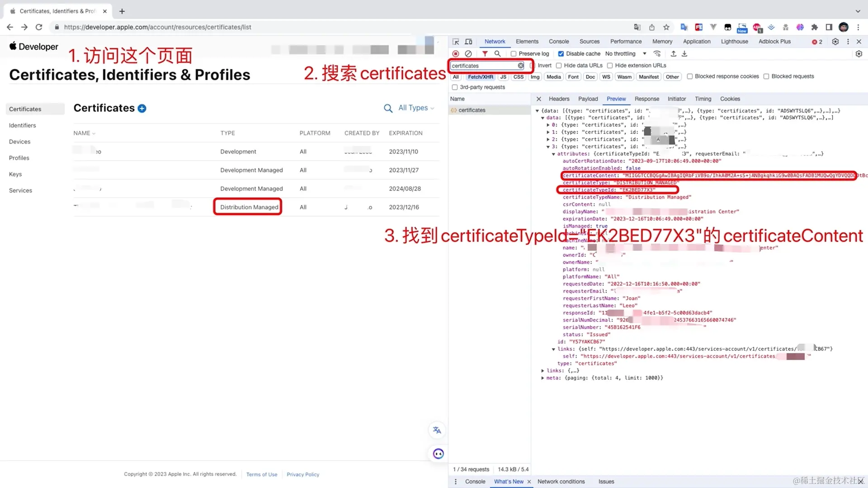Open Chrome's three-dot menu
The image size is (868, 488).
858,27
